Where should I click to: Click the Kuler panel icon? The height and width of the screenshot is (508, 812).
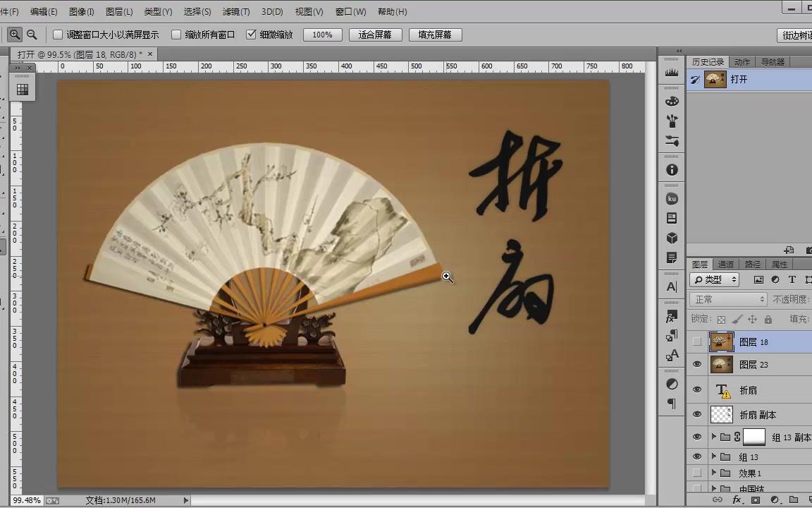tap(671, 198)
